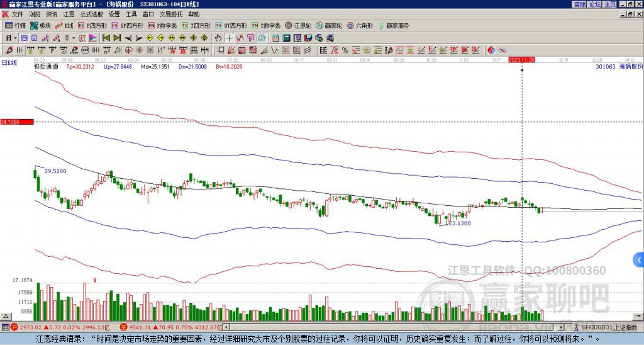Image resolution: width=644 pixels, height=345 pixels.
Task: Open the calculator tool icon
Action: coord(286,38)
